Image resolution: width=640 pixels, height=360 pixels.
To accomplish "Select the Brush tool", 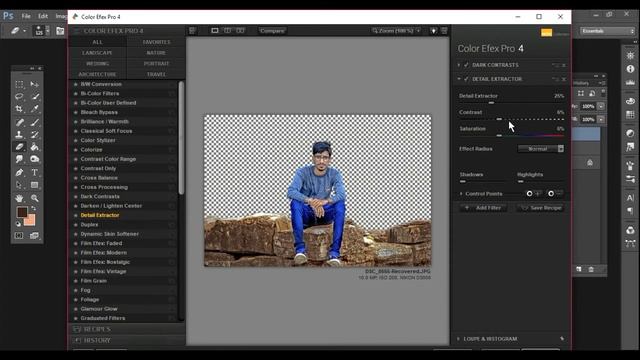I will 35,122.
